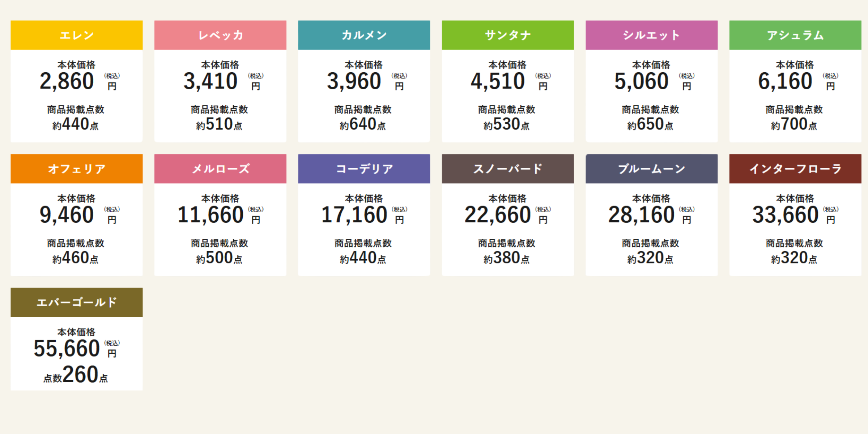Select the コーデリア violet header
Viewport: 868px width, 434px height.
pyautogui.click(x=364, y=169)
